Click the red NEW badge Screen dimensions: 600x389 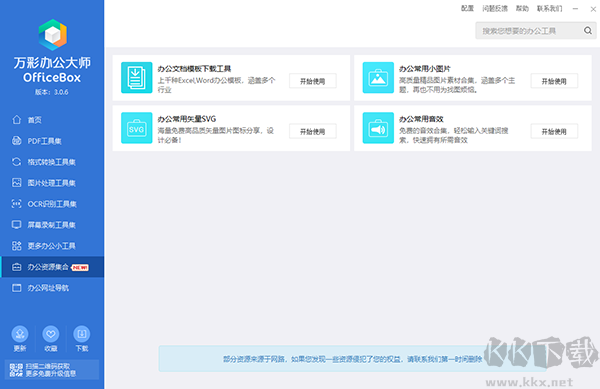coord(80,267)
